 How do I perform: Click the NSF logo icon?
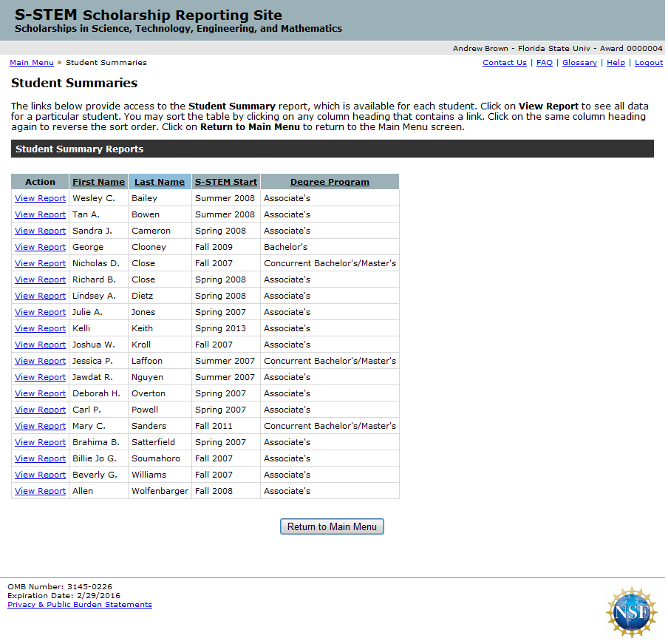click(x=632, y=612)
